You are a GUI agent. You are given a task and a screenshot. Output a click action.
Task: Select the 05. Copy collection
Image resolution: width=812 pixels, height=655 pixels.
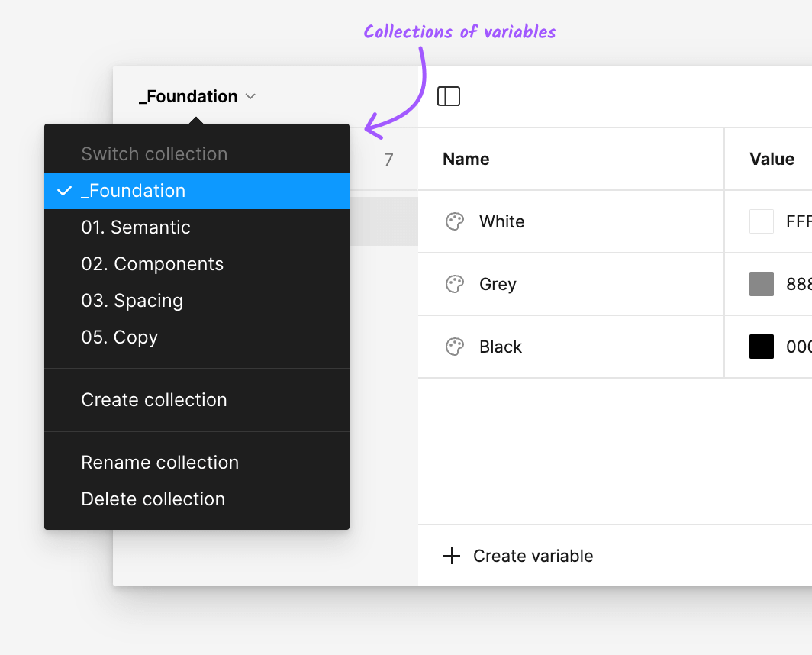[119, 337]
